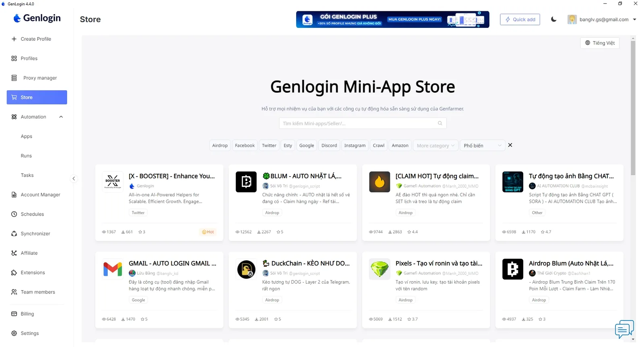Image resolution: width=644 pixels, height=347 pixels.
Task: Open CLAIM HOT flame app icon
Action: click(x=380, y=182)
